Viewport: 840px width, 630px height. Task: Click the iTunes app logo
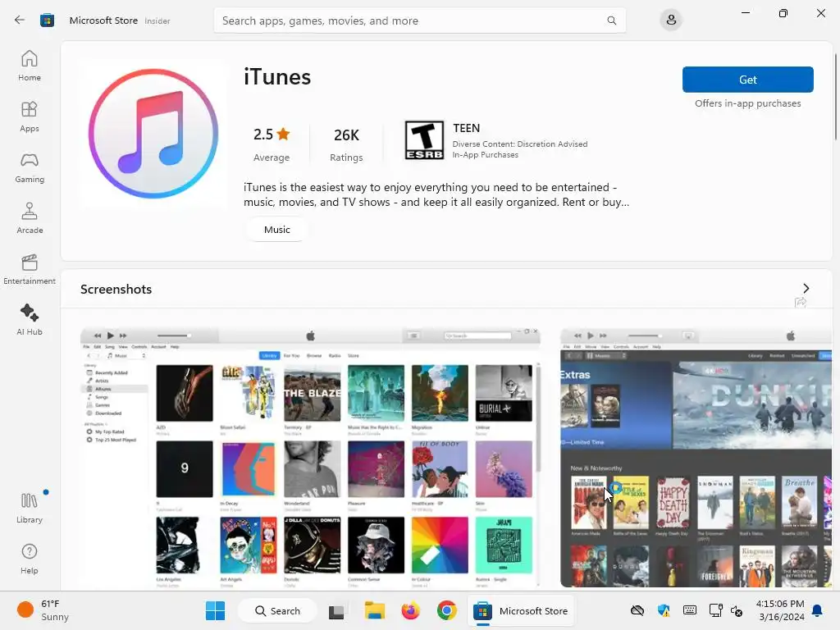pyautogui.click(x=153, y=134)
